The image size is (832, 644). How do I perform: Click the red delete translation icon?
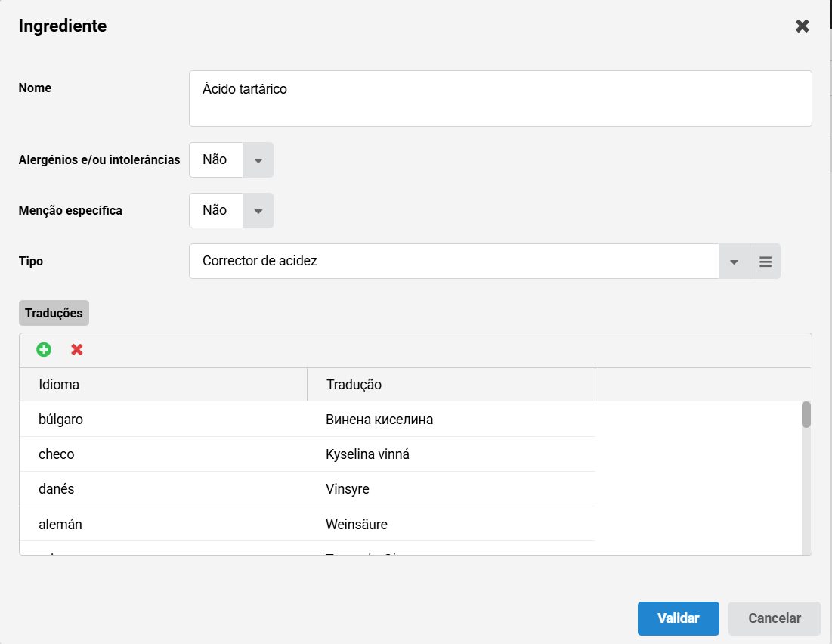click(x=77, y=350)
